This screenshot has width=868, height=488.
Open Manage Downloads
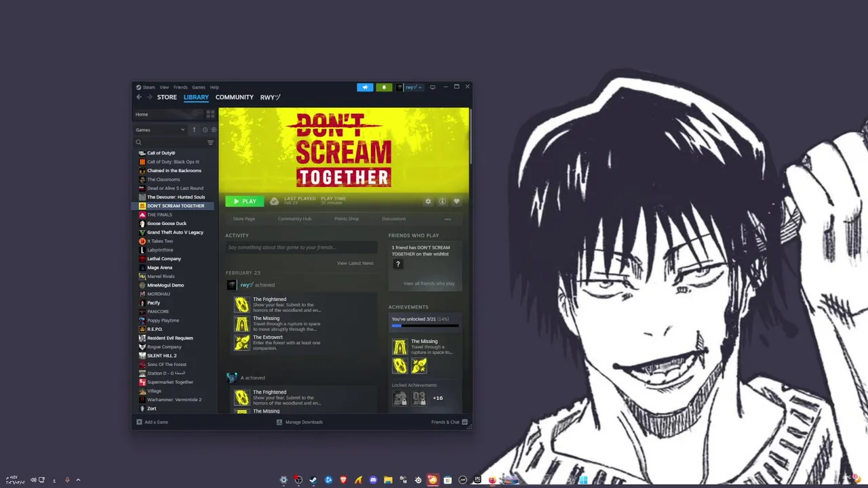300,422
